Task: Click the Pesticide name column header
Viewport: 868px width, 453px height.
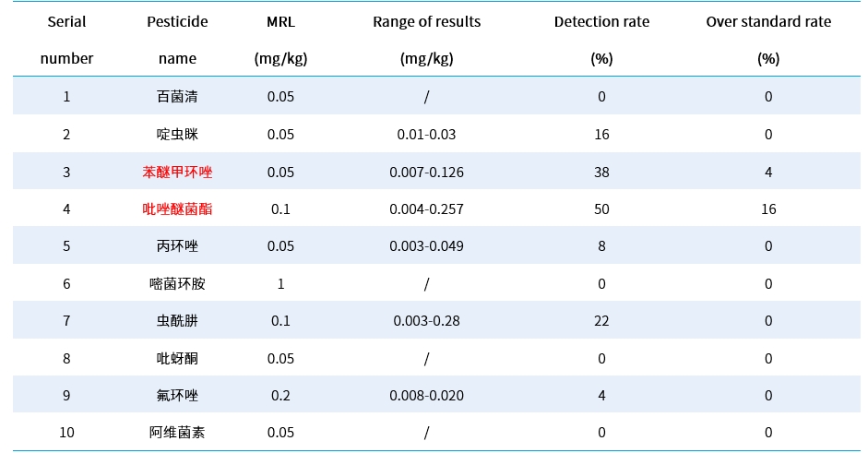Action: 177,40
